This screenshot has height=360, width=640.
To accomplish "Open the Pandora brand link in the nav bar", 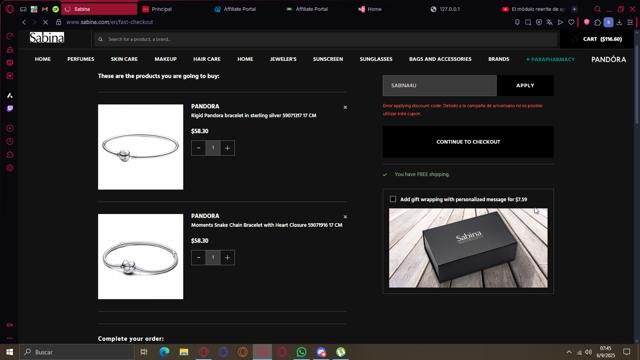I will tap(609, 59).
